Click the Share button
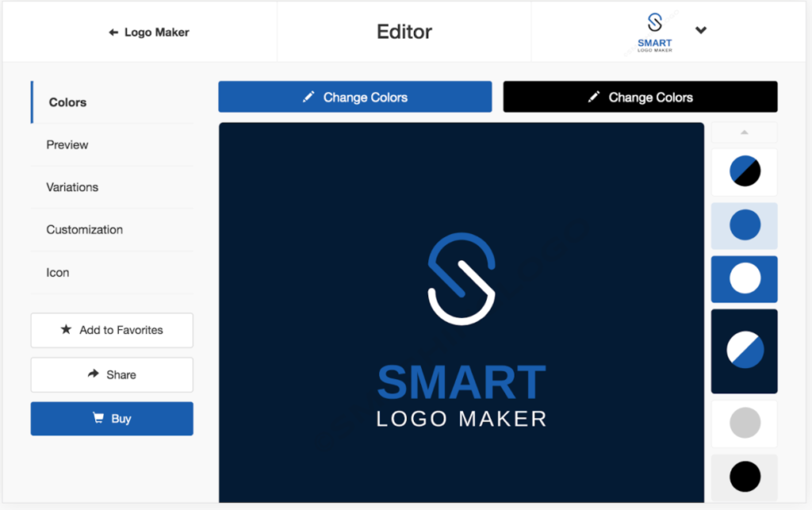 (112, 374)
